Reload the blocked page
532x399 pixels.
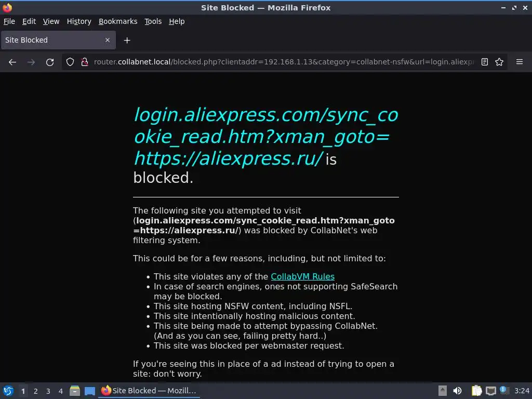click(50, 62)
